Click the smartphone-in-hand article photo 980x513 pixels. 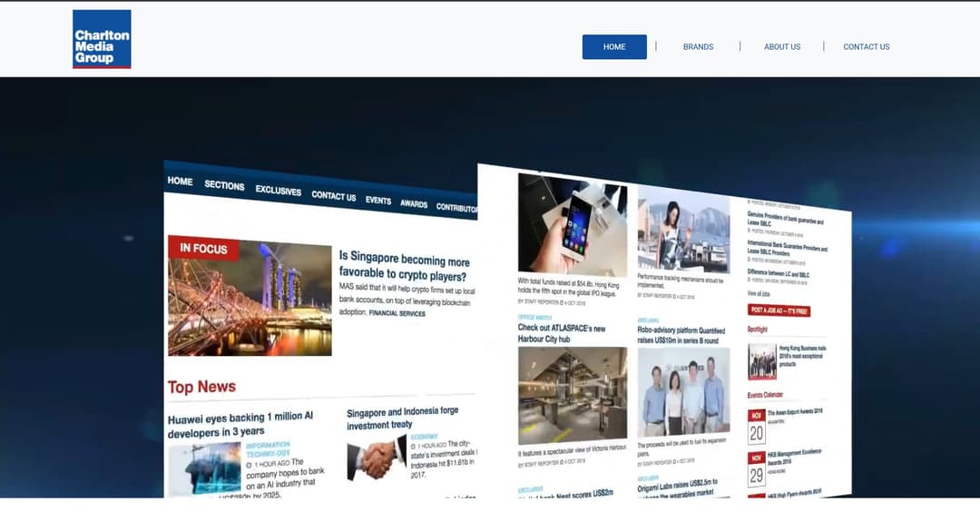572,225
